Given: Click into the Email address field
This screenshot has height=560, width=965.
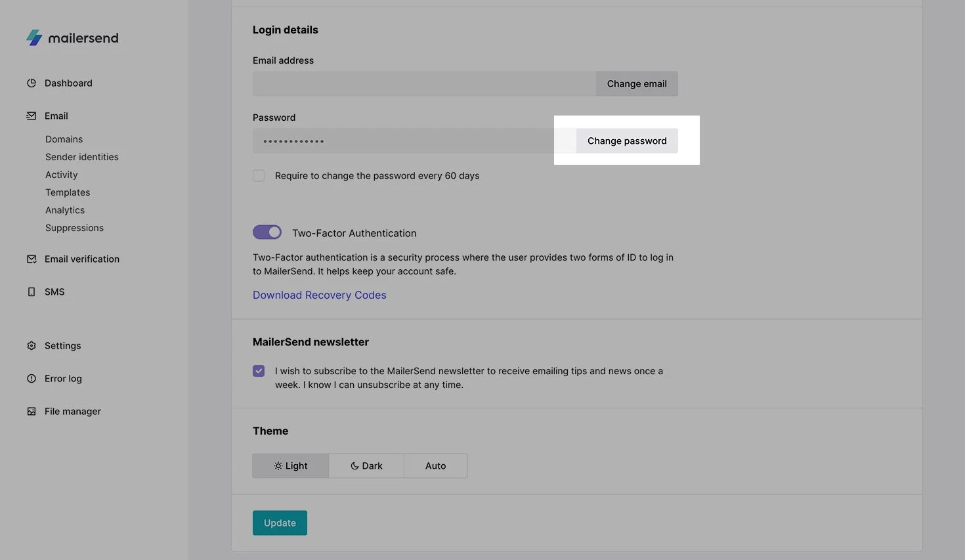Looking at the screenshot, I should tap(424, 84).
